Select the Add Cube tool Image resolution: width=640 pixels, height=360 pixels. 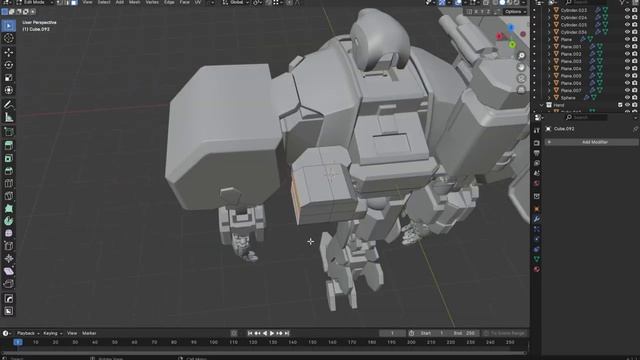click(9, 132)
